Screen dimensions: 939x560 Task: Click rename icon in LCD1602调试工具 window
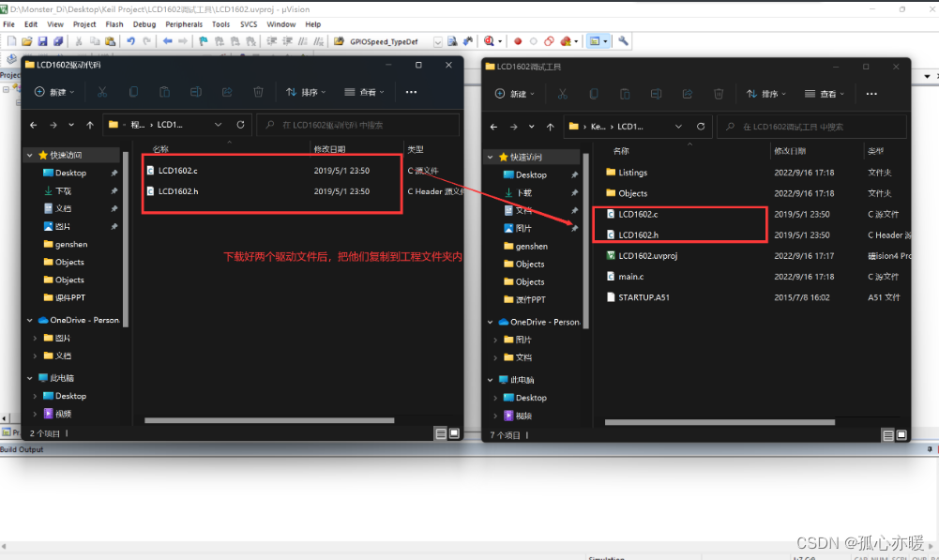tap(656, 94)
